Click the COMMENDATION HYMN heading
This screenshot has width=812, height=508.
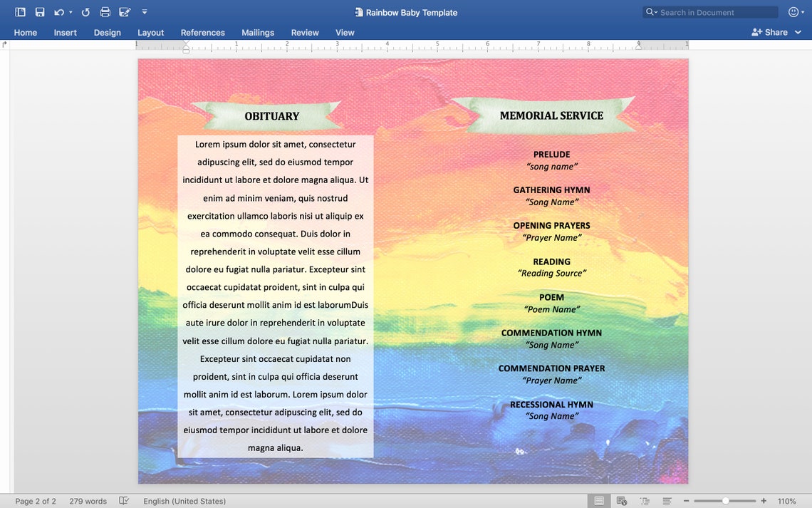(551, 333)
